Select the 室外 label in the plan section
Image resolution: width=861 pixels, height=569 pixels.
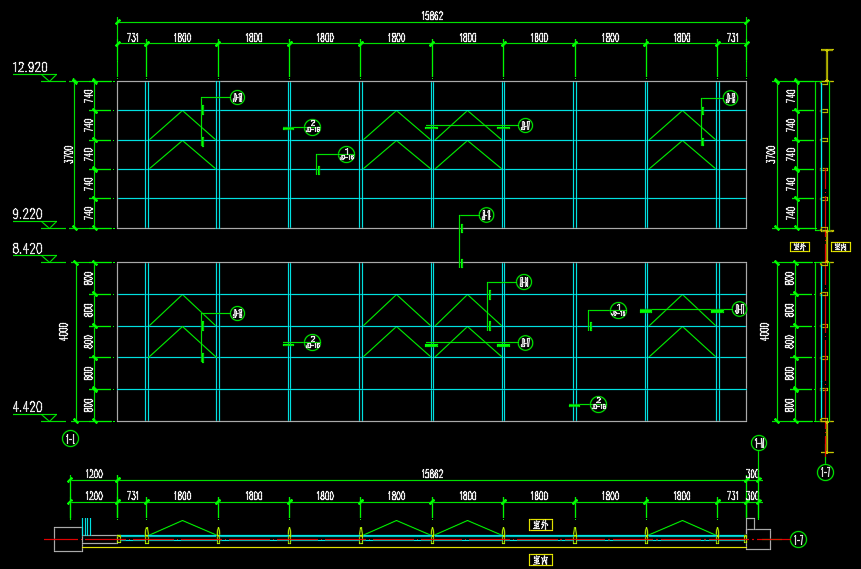click(541, 525)
